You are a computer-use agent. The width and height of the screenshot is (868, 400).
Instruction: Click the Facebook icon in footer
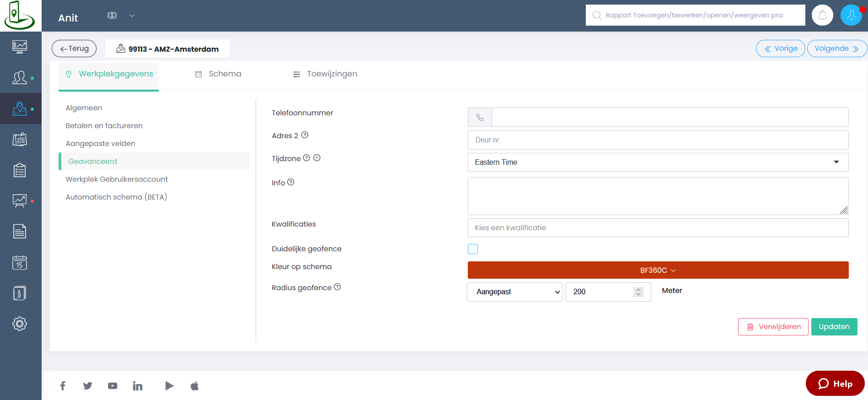coord(63,386)
